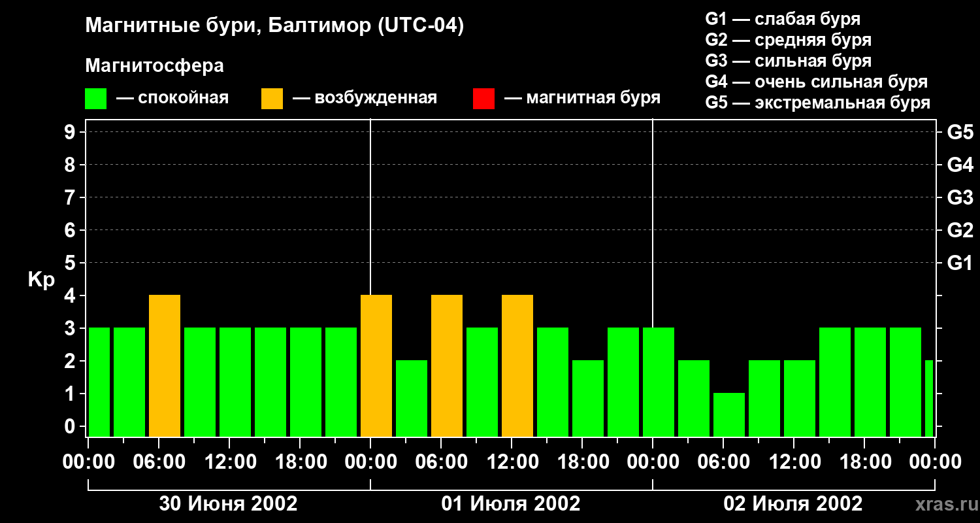Screen dimensions: 980x523
Task: Click the green 'спокойная' legend swatch
Action: click(96, 99)
